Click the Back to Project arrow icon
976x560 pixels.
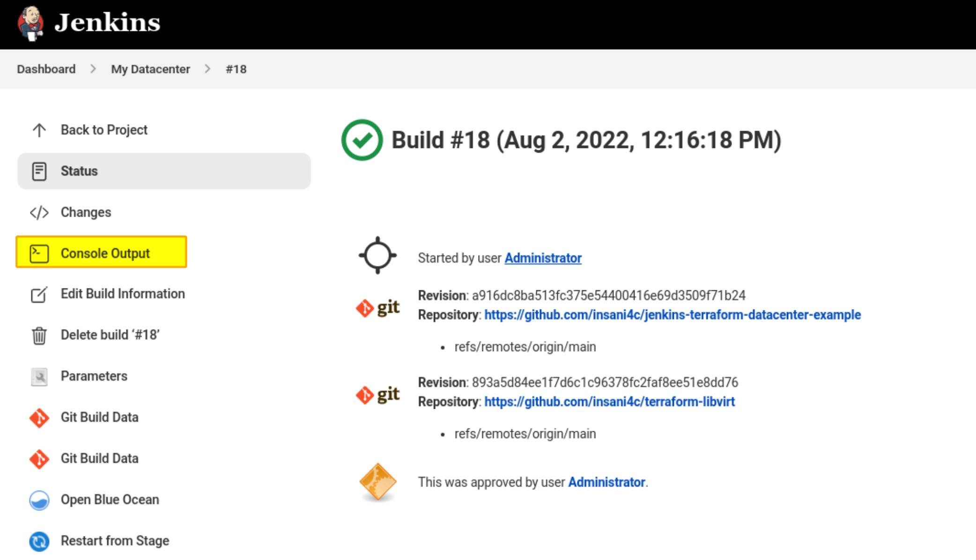39,130
